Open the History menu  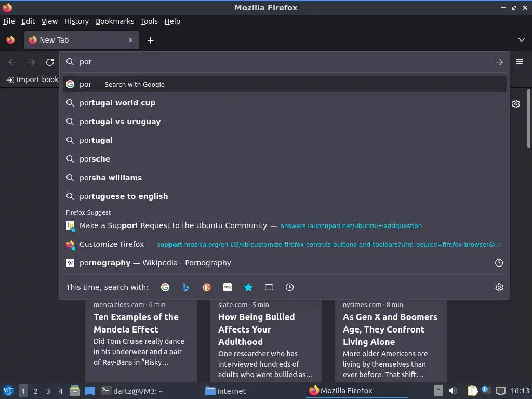pos(77,21)
